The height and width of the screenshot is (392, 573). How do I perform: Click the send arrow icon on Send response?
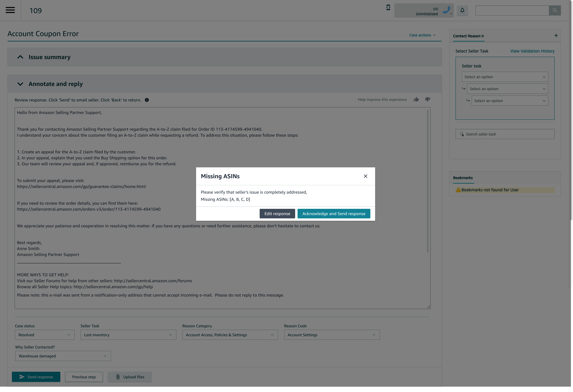22,377
